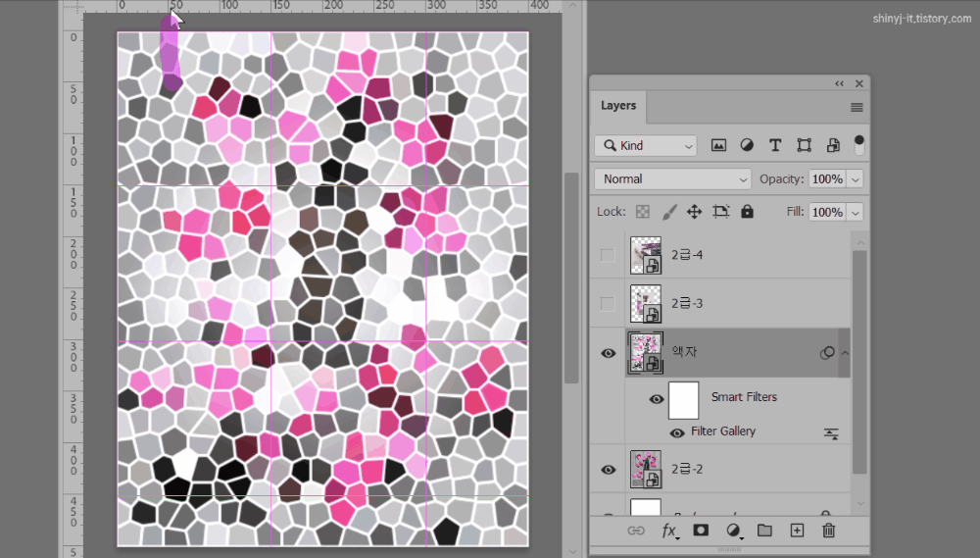
Task: Filter layers by adjustment layer icon
Action: pos(747,146)
